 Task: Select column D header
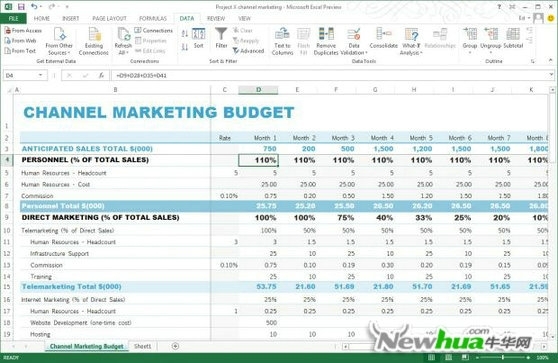[258, 90]
